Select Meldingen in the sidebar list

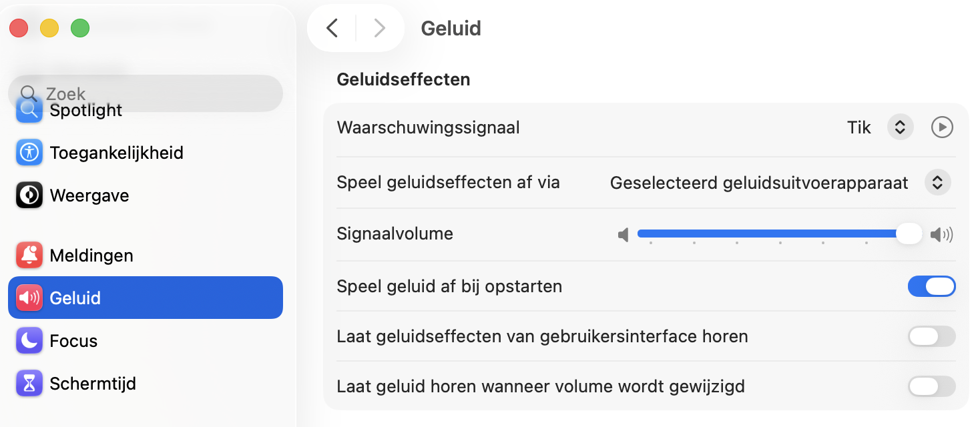point(91,255)
